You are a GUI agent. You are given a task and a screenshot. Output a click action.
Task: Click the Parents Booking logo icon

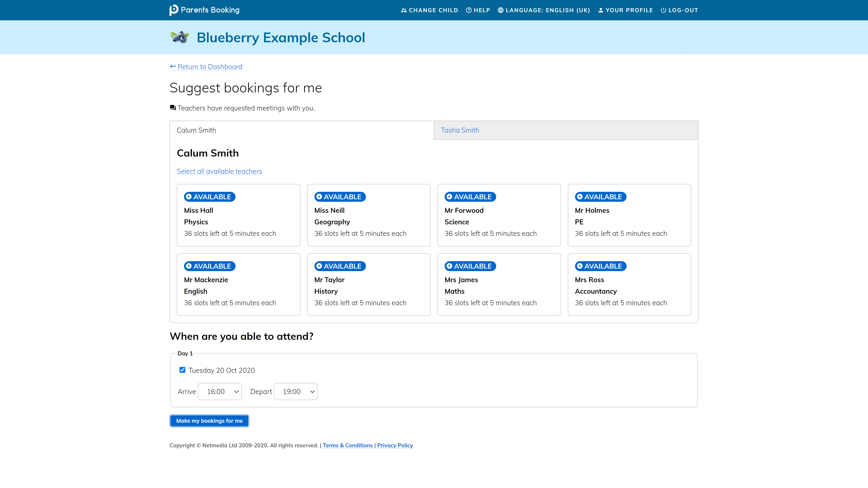tap(174, 10)
